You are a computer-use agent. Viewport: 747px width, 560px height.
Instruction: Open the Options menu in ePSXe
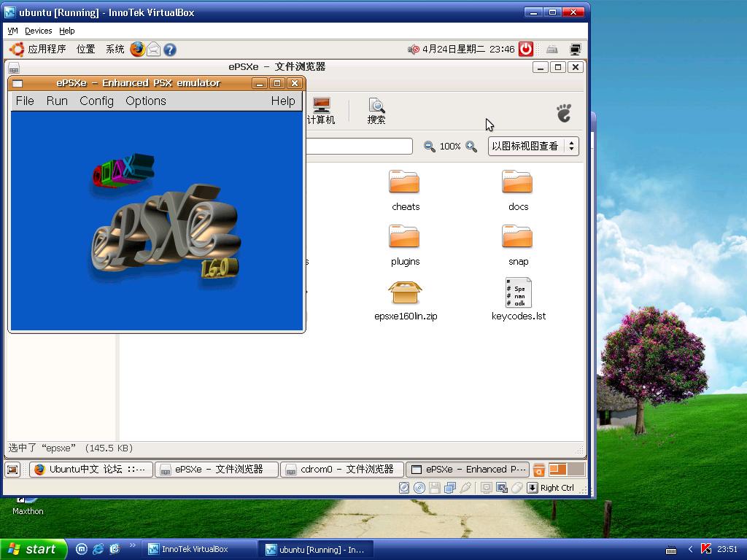(146, 101)
